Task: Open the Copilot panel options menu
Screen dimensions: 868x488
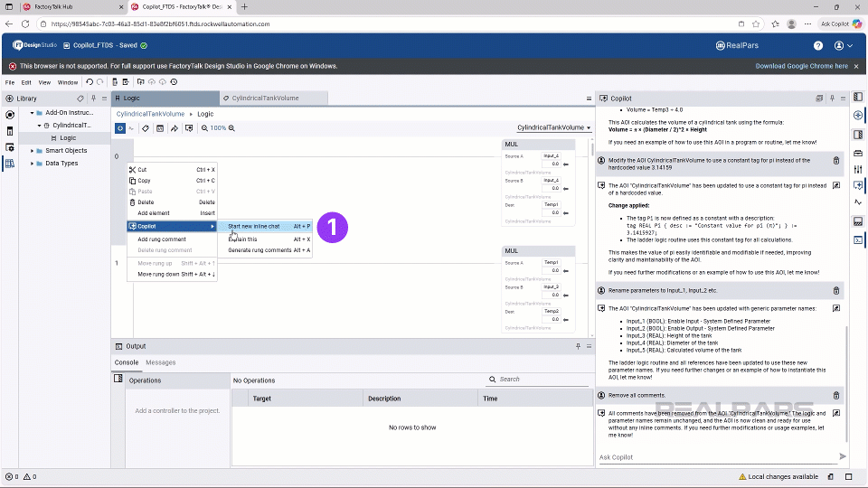Action: click(843, 99)
